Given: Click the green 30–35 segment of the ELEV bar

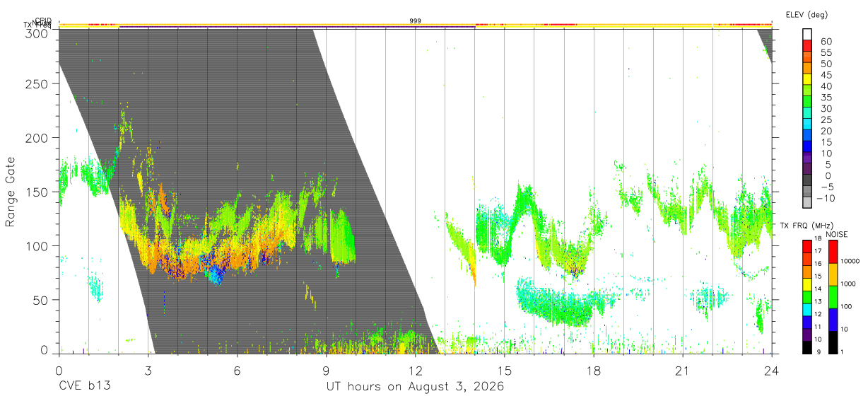Looking at the screenshot, I should (807, 103).
